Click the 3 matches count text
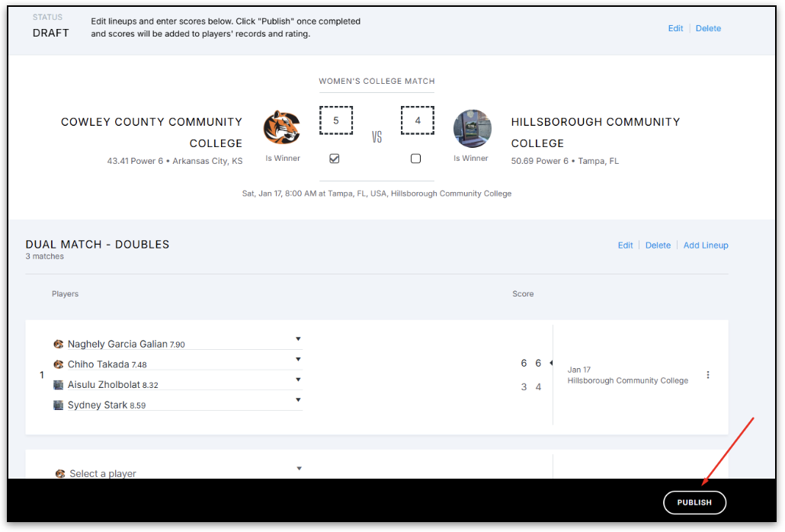 44,256
